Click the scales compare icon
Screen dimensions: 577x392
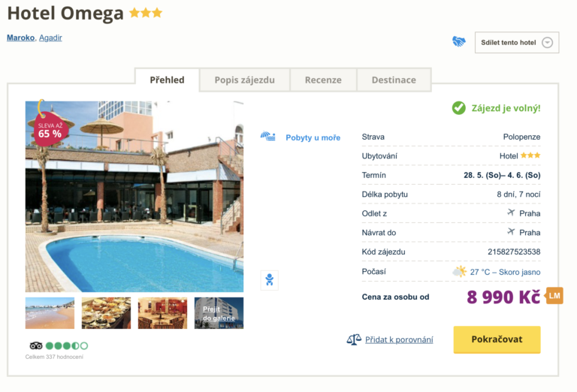(354, 339)
